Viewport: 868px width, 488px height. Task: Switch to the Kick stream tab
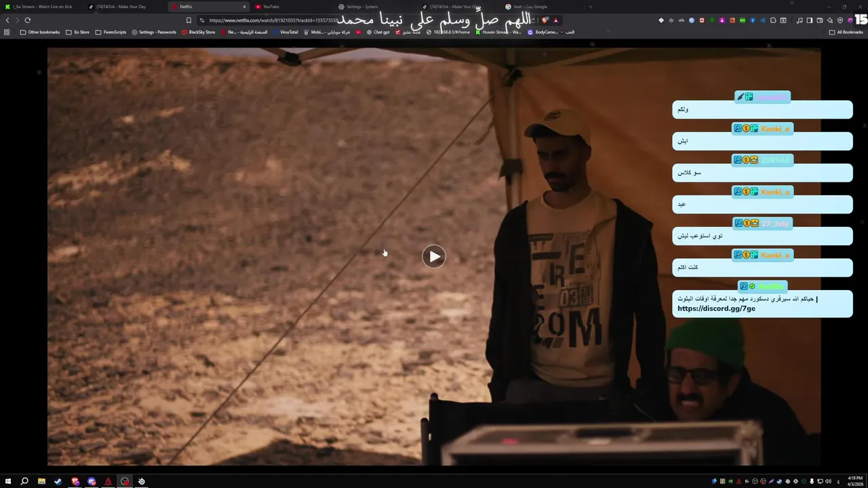pos(42,7)
